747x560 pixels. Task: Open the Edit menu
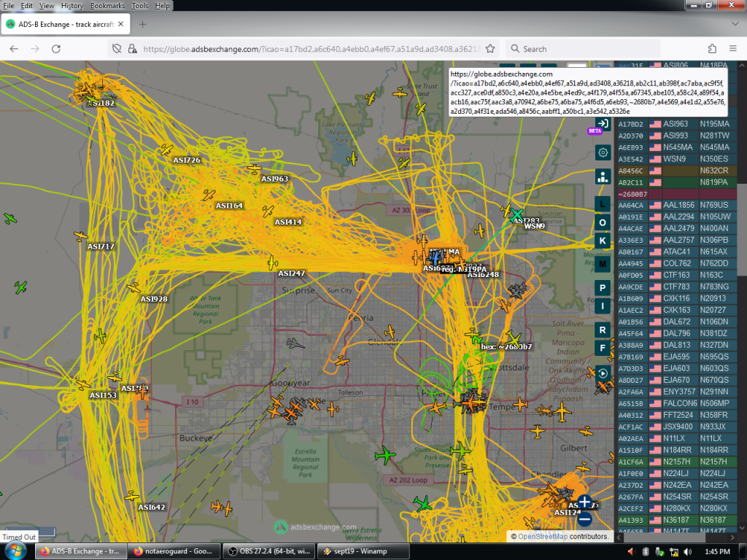click(x=27, y=6)
